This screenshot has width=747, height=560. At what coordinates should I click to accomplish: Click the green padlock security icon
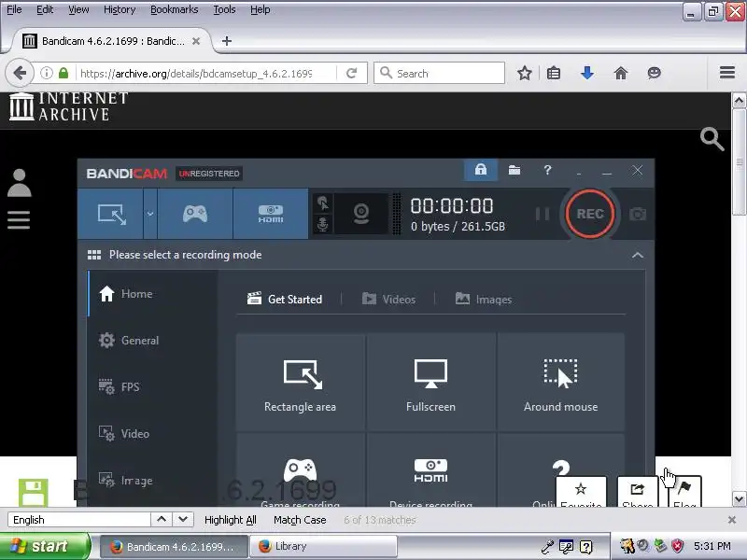tap(63, 74)
